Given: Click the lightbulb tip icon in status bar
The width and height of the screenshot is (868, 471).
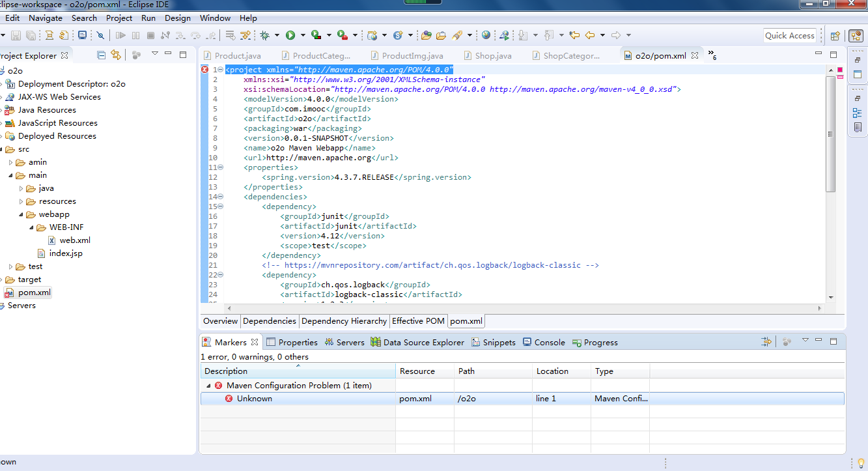Looking at the screenshot, I should pos(860,463).
